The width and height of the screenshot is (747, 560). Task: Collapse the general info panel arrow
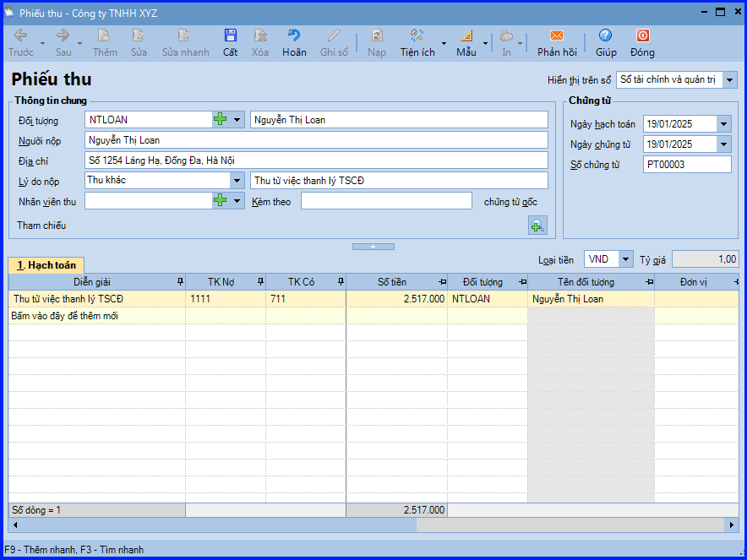click(x=373, y=246)
